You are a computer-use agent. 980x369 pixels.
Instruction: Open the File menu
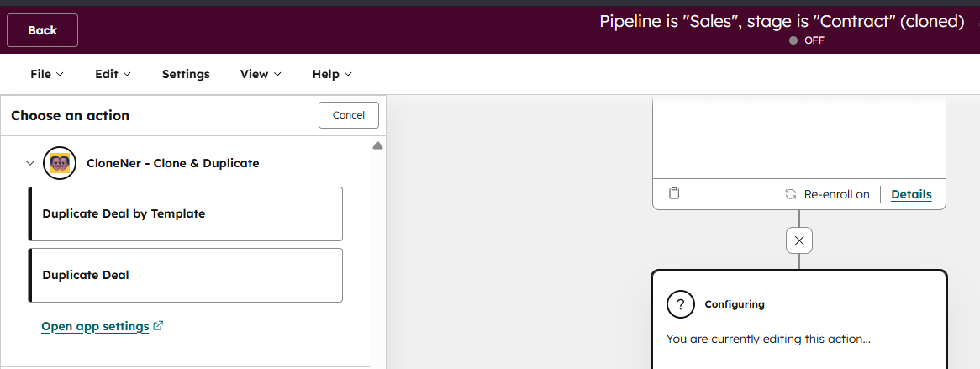47,74
